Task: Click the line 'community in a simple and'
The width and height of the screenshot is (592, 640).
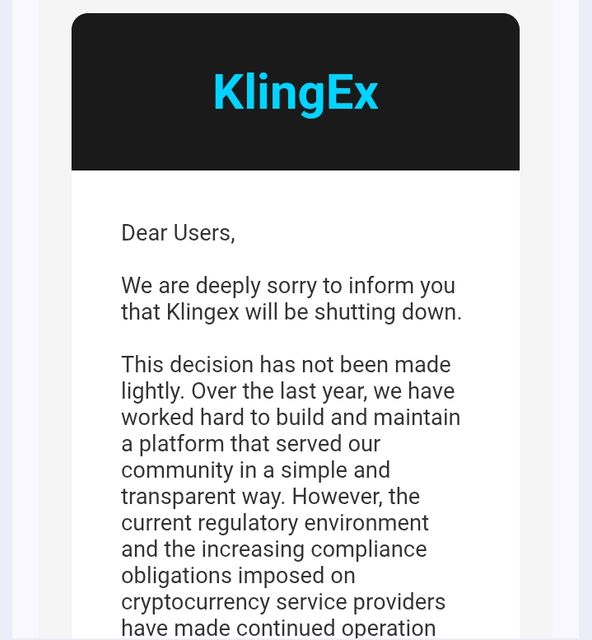Action: 256,470
